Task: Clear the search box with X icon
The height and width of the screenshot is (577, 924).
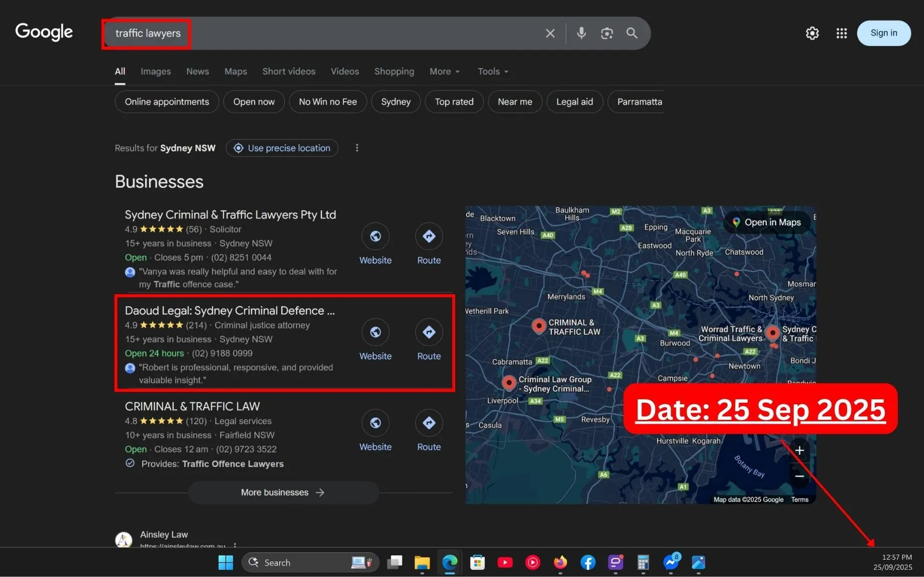Action: (550, 33)
